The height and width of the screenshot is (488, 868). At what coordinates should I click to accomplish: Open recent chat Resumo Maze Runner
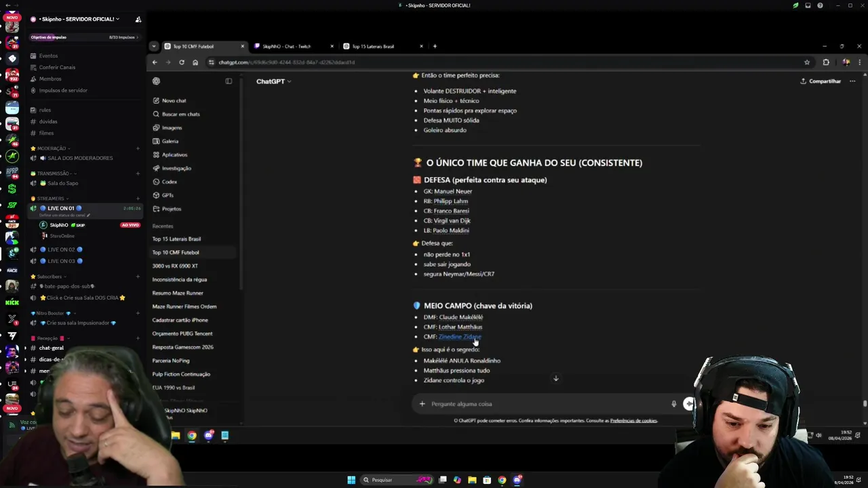coord(178,293)
